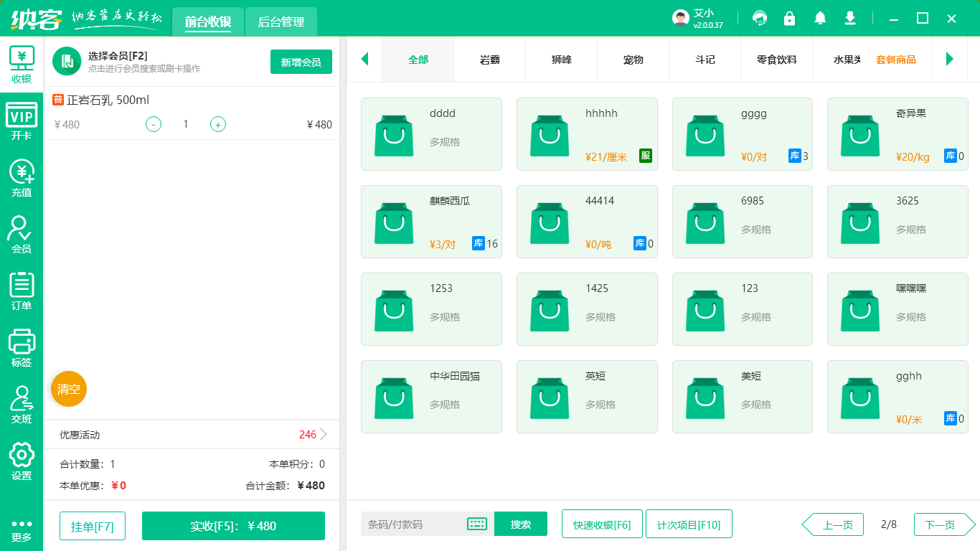Image resolution: width=980 pixels, height=551 pixels.
Task: Click the 新增会员 button
Action: [x=301, y=62]
